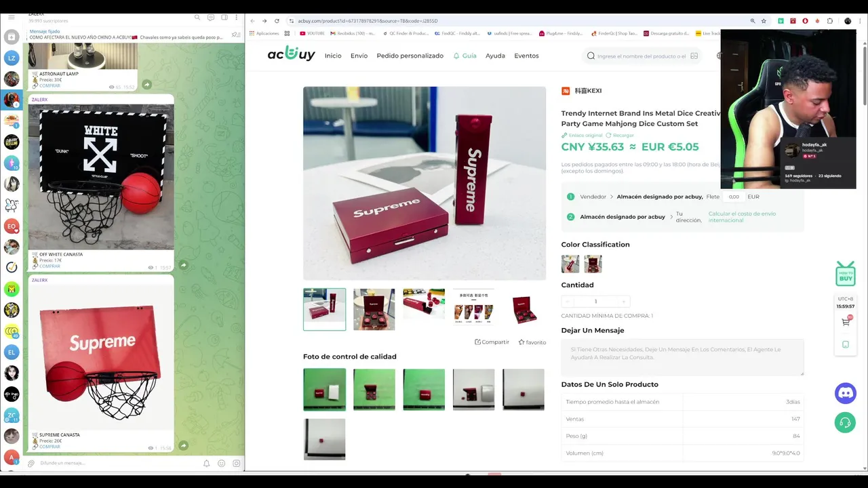Viewport: 868px width, 488px height.
Task: Bookmark this page with star icon
Action: coord(765,21)
